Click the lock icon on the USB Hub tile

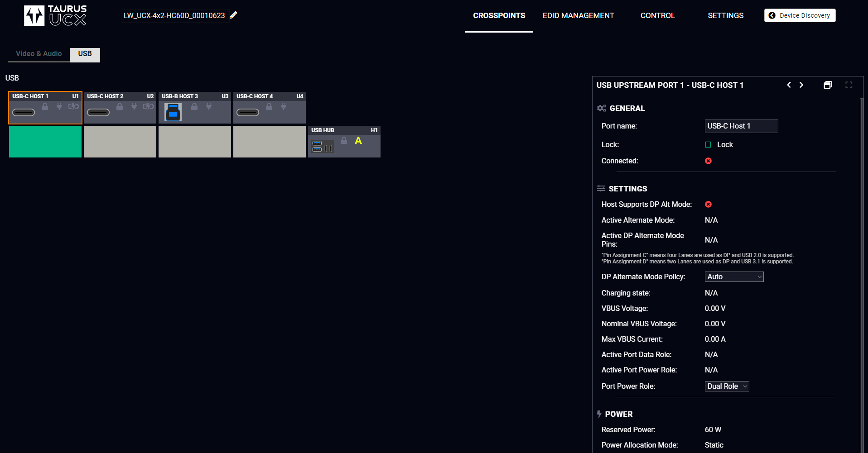tap(344, 140)
